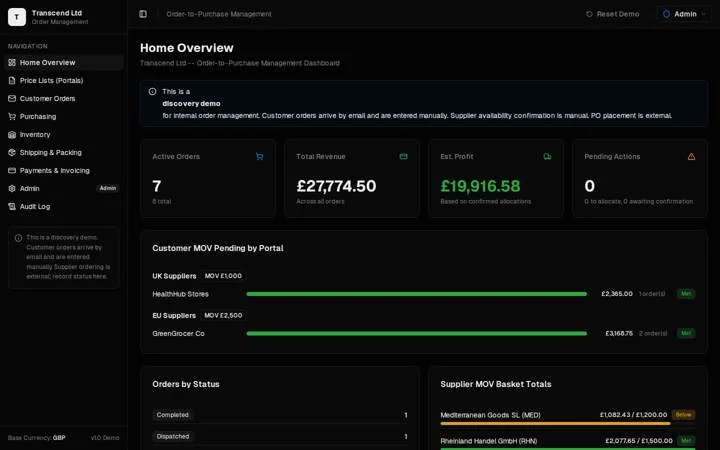Click the Total Revenue card icon
This screenshot has width=720, height=450.
[x=403, y=157]
